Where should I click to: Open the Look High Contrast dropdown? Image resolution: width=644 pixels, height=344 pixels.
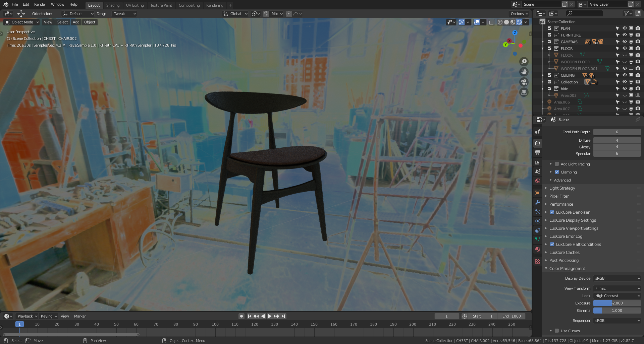coord(617,296)
